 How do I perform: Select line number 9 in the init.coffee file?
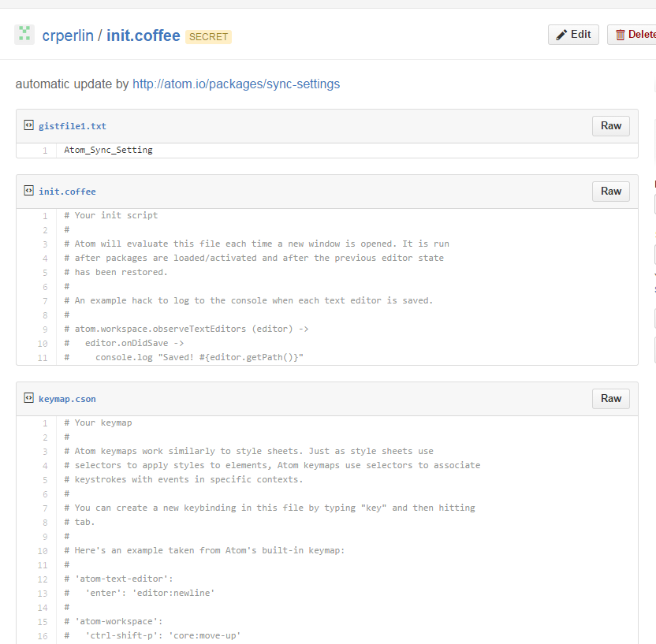point(45,329)
